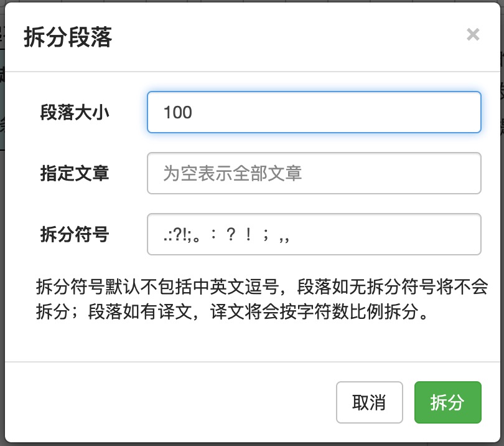The height and width of the screenshot is (446, 504).
Task: Click the blank area below the hint text
Action: coord(253,341)
